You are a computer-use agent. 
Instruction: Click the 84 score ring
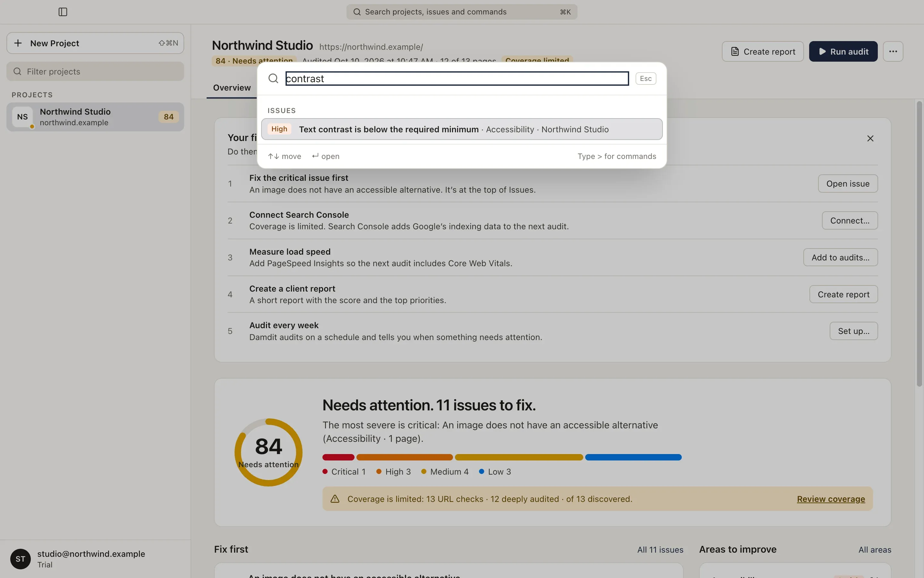point(269,452)
